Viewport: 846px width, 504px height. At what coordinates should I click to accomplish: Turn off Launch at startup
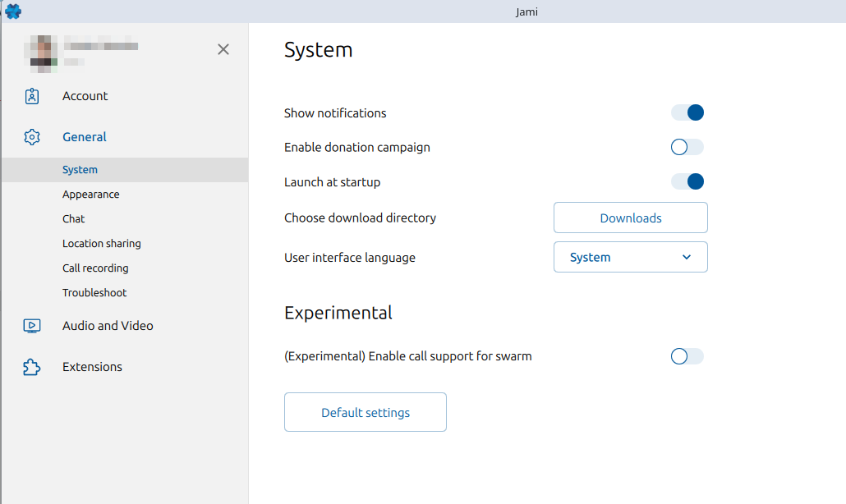tap(687, 181)
